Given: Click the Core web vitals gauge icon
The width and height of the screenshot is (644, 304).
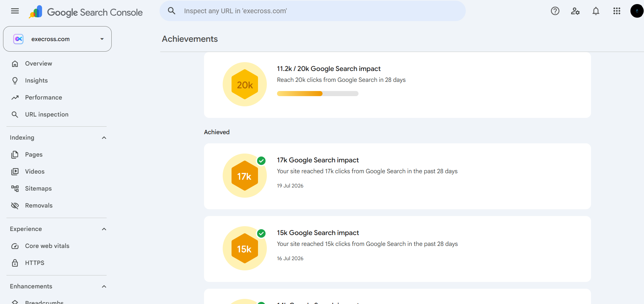Looking at the screenshot, I should pos(15,246).
